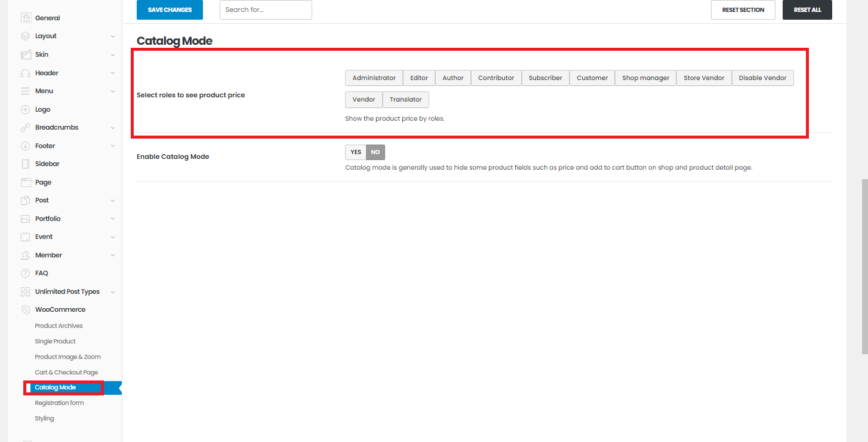
Task: Select Catalog Mode submenu item
Action: (x=55, y=388)
